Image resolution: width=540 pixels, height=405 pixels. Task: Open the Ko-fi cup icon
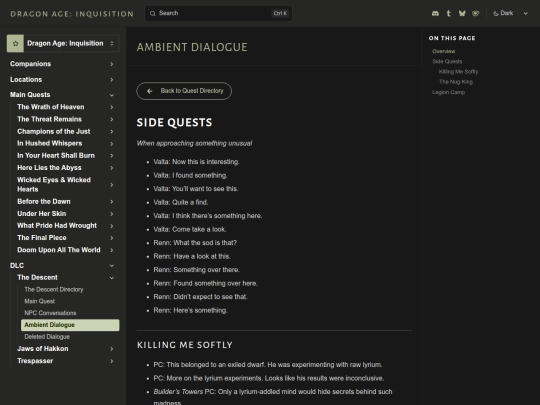476,13
